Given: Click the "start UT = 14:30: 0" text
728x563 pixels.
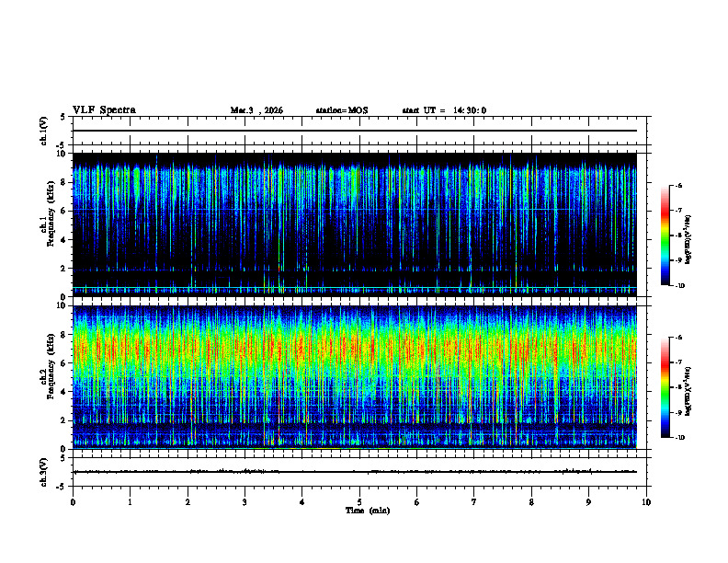Looking at the screenshot, I should coord(444,110).
